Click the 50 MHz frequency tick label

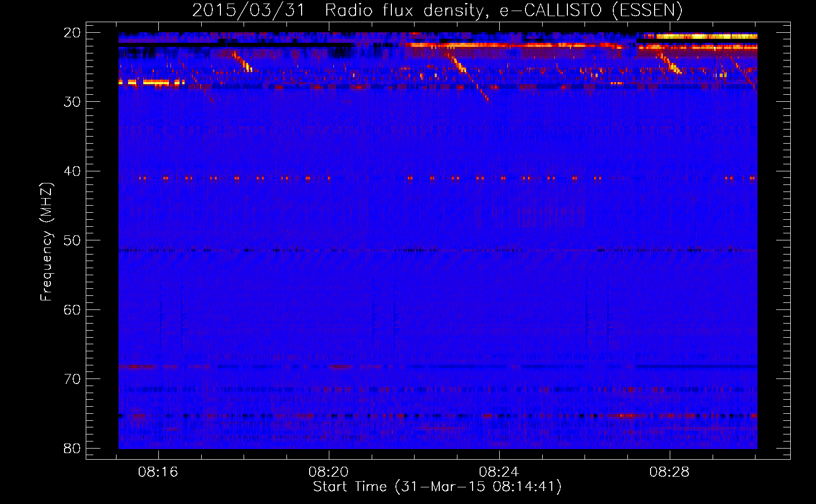72,240
